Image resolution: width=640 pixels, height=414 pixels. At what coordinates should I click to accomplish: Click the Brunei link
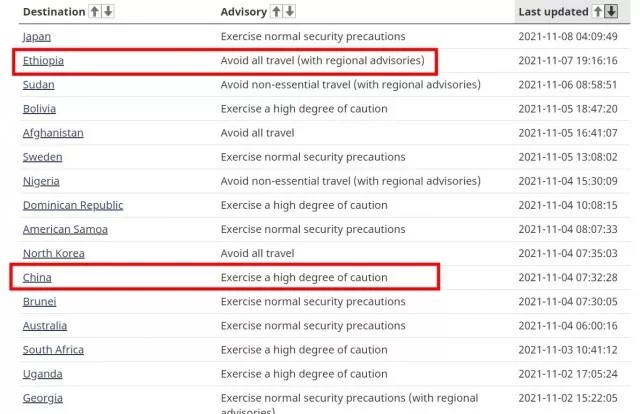click(x=40, y=301)
